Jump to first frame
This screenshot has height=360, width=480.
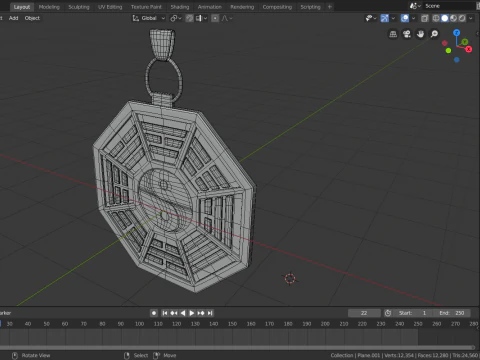[x=165, y=313]
